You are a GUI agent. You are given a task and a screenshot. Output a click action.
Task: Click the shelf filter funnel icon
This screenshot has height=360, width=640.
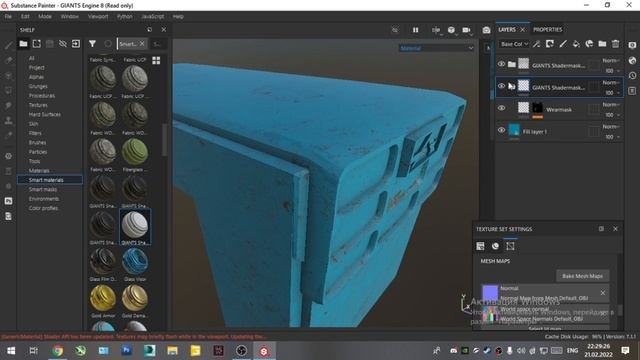[93, 44]
